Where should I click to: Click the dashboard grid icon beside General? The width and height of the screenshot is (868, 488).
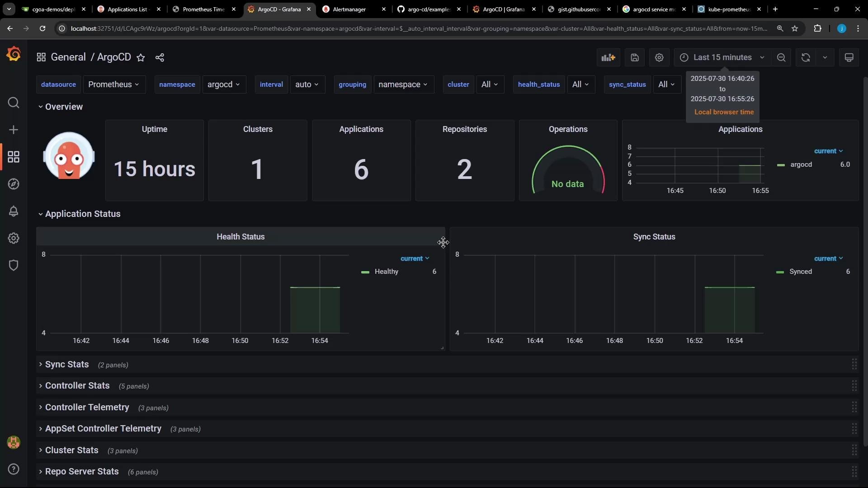41,57
